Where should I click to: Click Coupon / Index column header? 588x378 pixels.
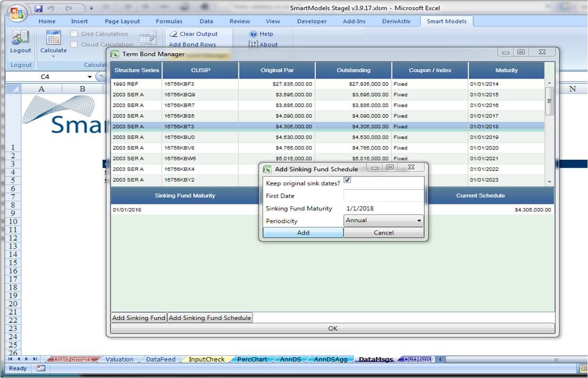430,70
